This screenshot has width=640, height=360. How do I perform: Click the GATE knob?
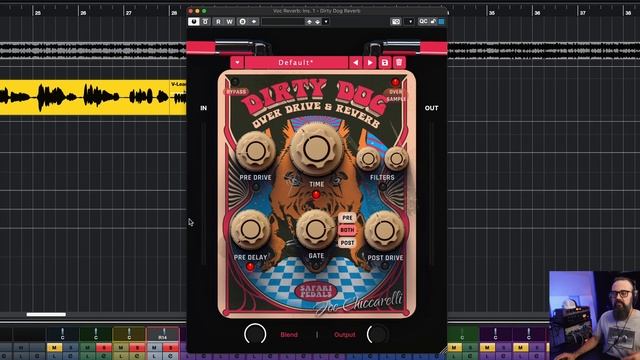click(x=316, y=230)
